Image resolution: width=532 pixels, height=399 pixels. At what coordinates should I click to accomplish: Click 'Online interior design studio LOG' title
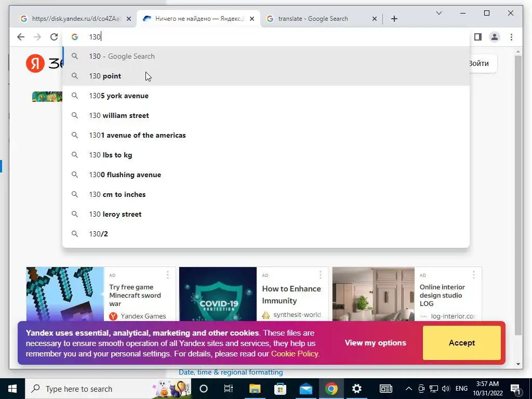pyautogui.click(x=442, y=295)
